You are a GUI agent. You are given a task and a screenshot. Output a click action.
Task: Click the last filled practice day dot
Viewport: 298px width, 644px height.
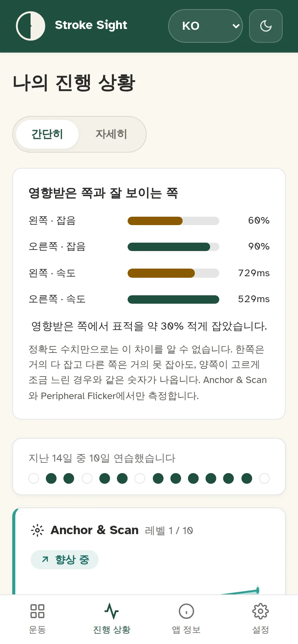pyautogui.click(x=247, y=478)
